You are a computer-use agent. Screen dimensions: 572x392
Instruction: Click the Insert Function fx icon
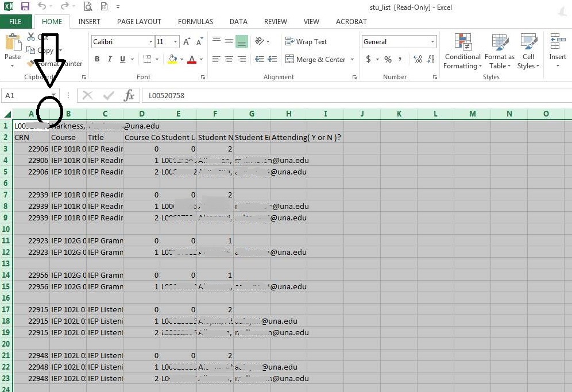(129, 95)
